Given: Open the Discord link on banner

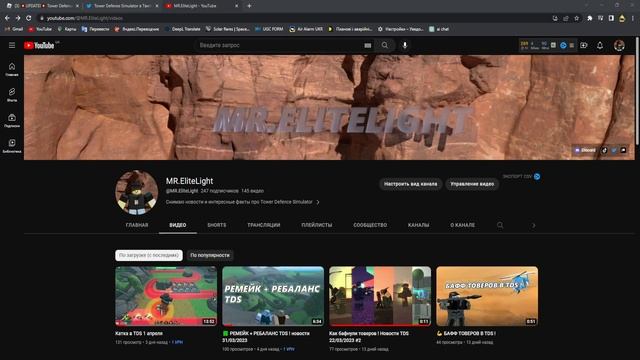Looking at the screenshot, I should point(585,150).
